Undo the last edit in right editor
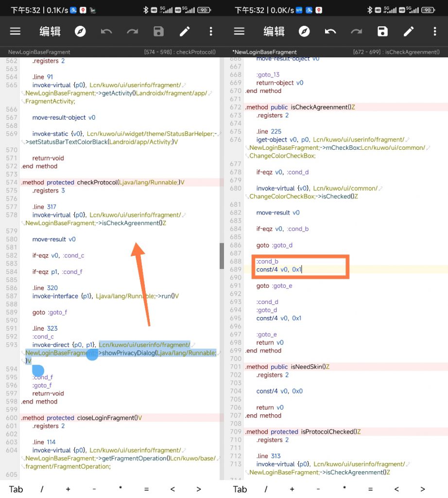 tap(330, 32)
